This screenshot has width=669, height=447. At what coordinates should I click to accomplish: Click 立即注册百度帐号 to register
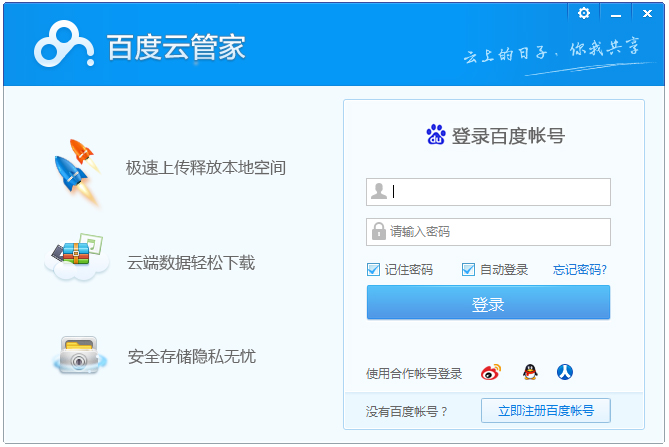pyautogui.click(x=545, y=410)
